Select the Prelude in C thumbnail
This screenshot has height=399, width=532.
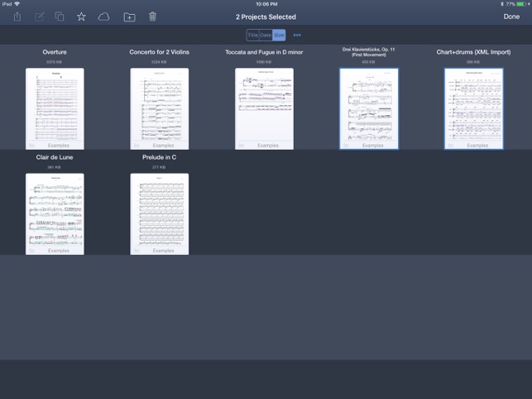tap(160, 214)
